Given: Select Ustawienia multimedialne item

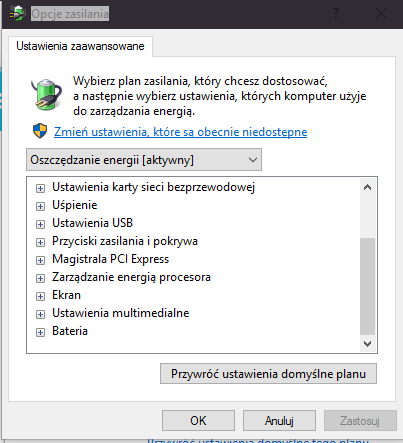Looking at the screenshot, I should (121, 313).
